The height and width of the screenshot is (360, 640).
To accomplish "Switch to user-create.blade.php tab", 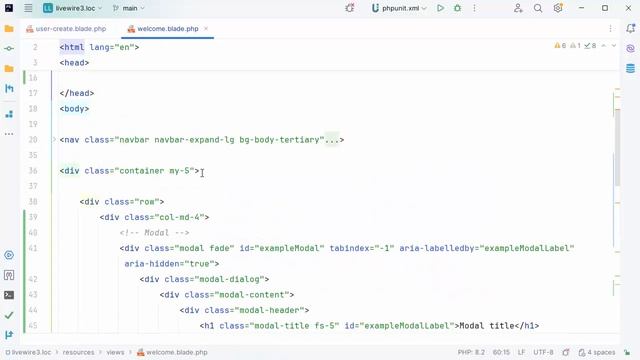I will 66,29.
